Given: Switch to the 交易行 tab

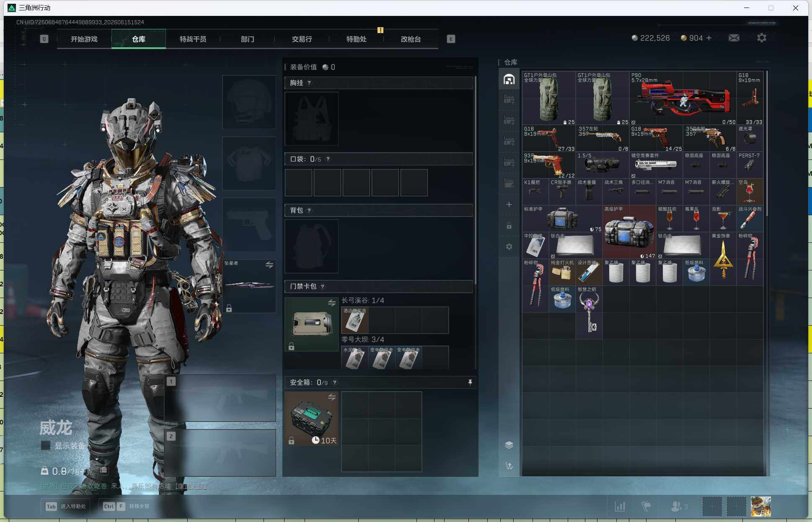Looking at the screenshot, I should pos(302,39).
